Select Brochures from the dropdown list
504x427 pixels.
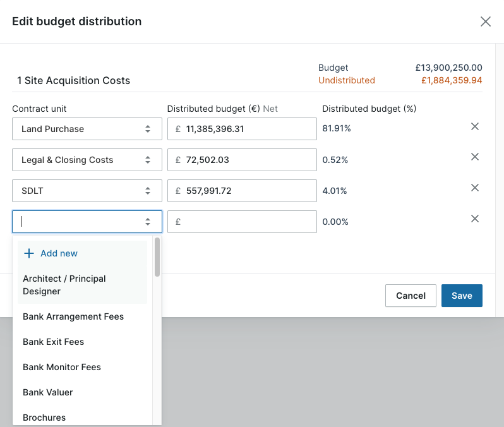(x=44, y=417)
